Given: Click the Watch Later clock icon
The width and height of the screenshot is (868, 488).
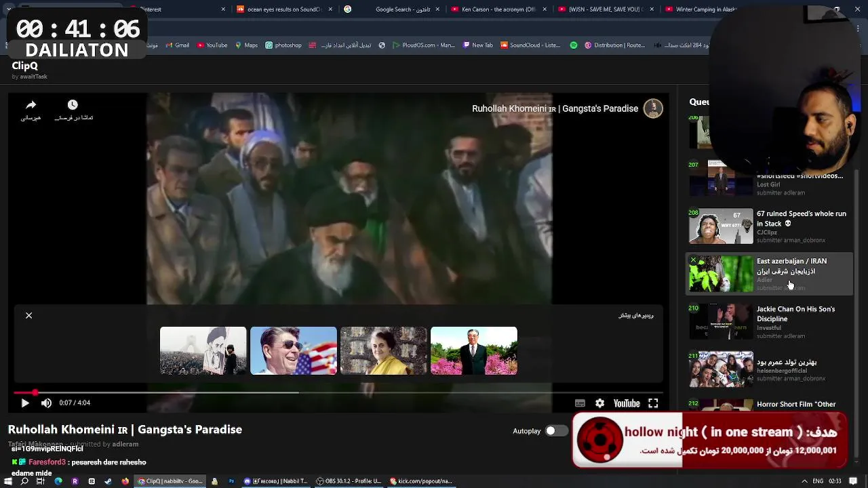Looking at the screenshot, I should (73, 104).
